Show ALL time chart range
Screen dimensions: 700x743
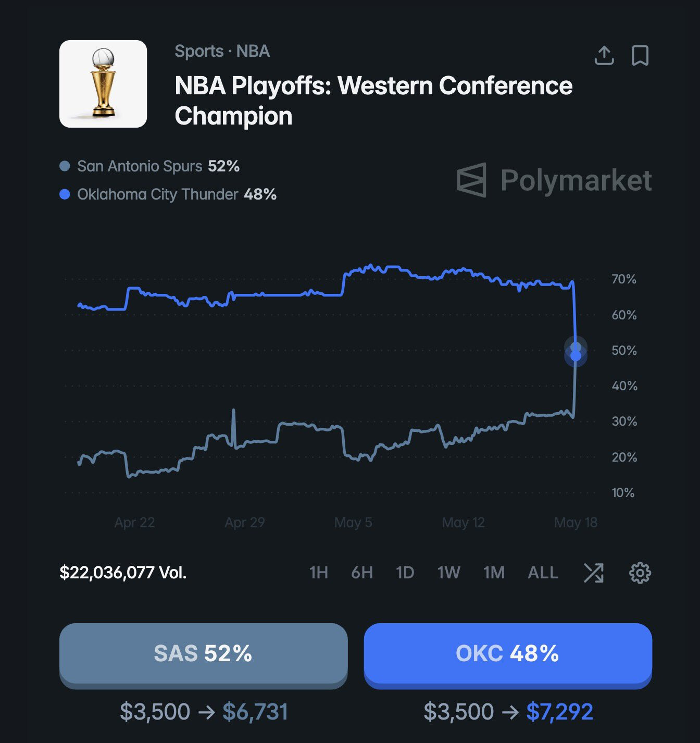[x=543, y=573]
